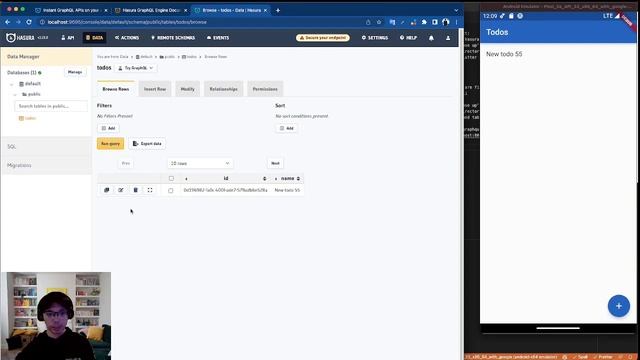
Task: Open the SQL section in sidebar
Action: 46,146
